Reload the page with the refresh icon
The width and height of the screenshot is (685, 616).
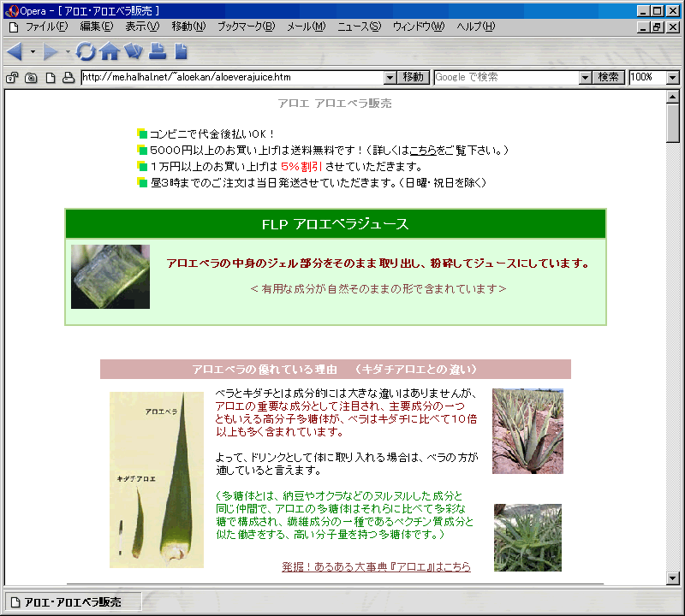[x=86, y=51]
